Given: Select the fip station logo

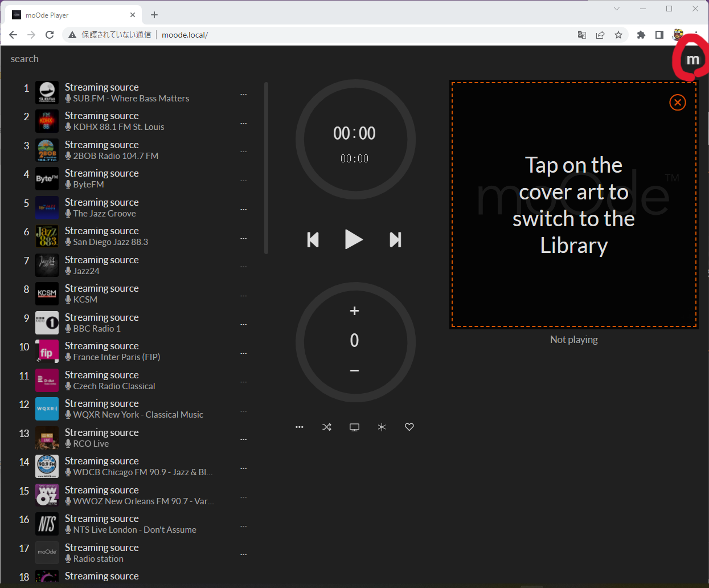Looking at the screenshot, I should [47, 352].
